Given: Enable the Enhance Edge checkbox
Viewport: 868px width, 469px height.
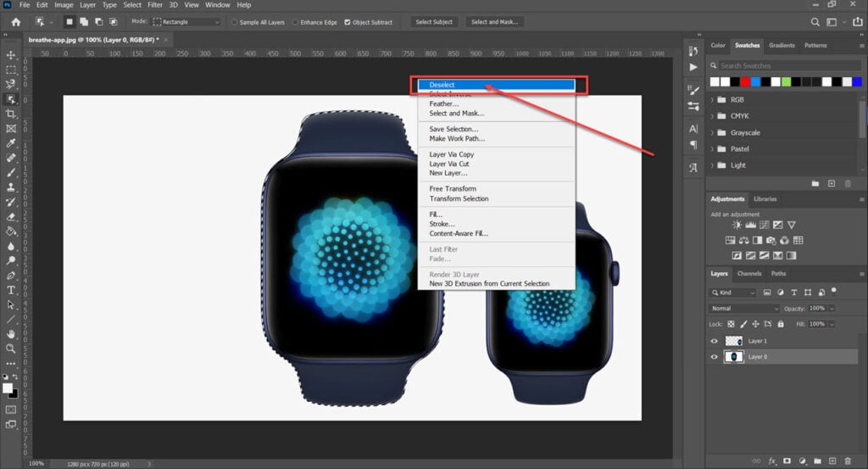Looking at the screenshot, I should tap(296, 22).
